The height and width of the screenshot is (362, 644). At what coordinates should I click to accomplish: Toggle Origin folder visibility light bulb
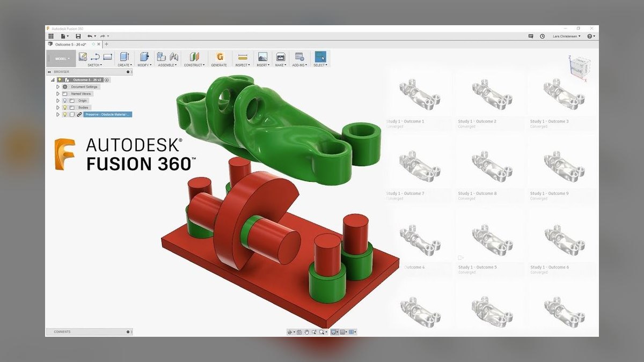(x=65, y=100)
